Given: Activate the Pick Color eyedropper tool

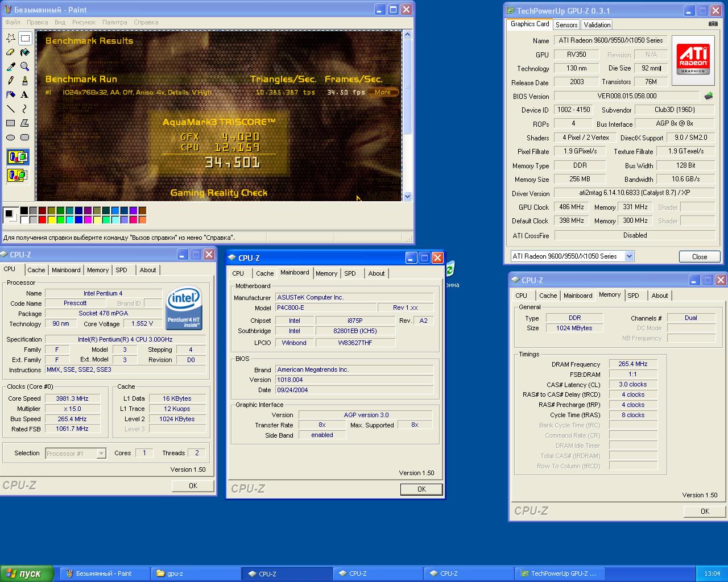Looking at the screenshot, I should 11,66.
